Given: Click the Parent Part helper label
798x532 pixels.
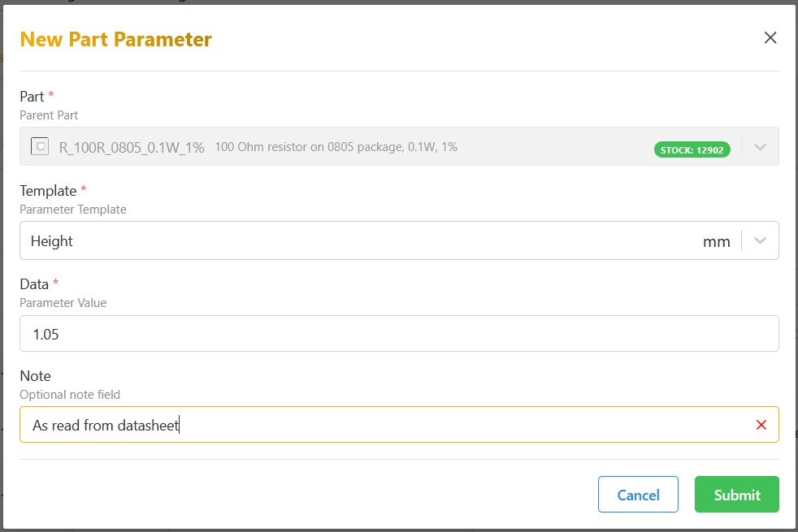Looking at the screenshot, I should point(49,115).
